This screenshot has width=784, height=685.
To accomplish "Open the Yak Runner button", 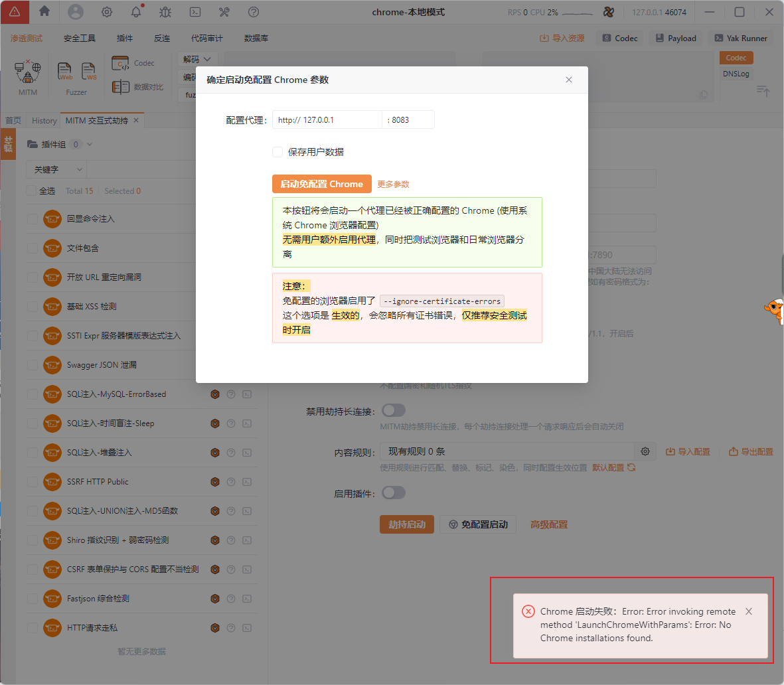I will click(x=741, y=38).
